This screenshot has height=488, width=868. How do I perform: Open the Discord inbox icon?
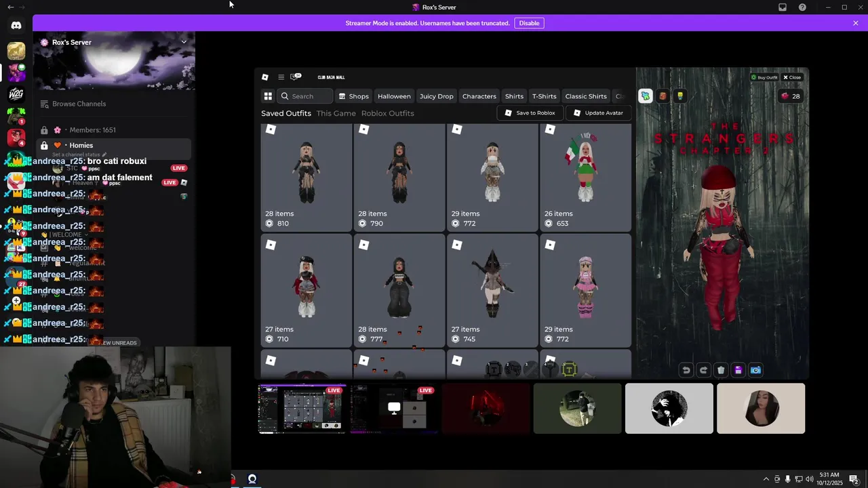[783, 7]
